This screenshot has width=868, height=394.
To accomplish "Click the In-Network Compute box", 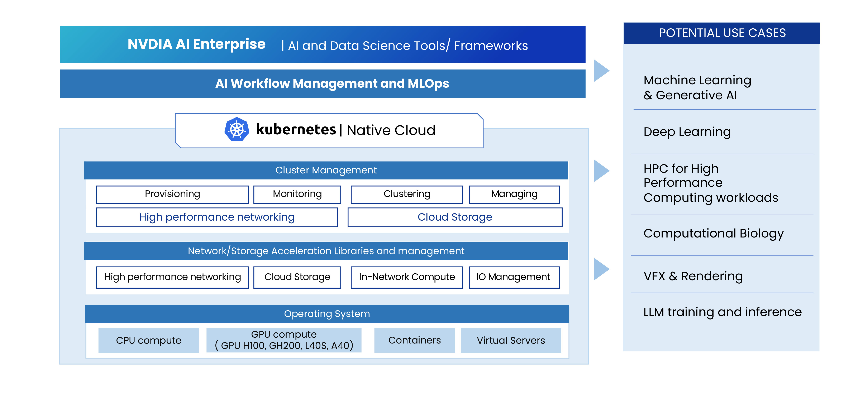I will [406, 277].
